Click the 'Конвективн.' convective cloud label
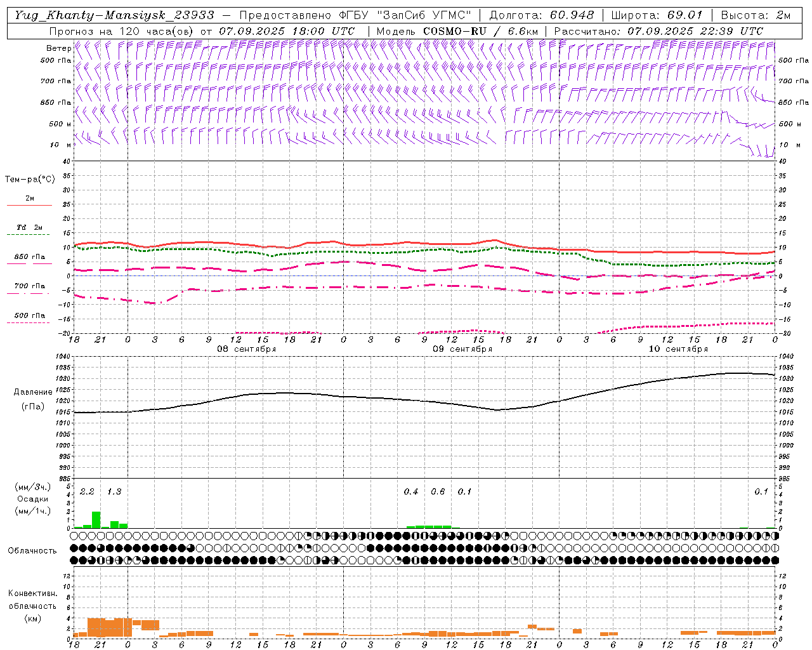The image size is (812, 650). [32, 594]
